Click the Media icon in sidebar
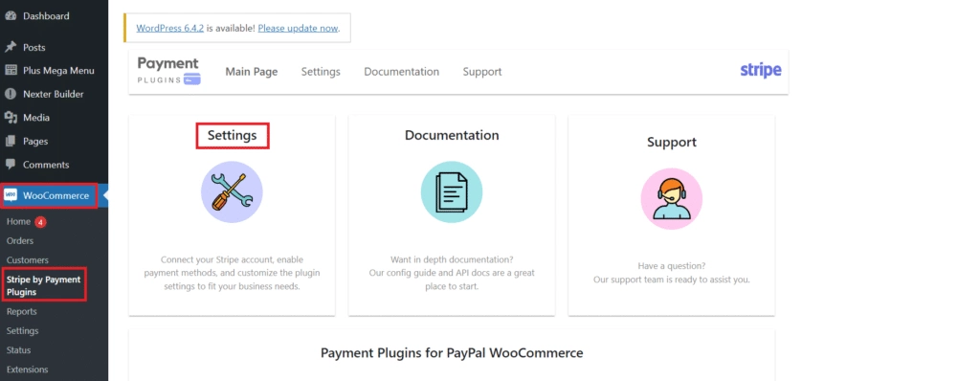The image size is (980, 381). tap(10, 118)
